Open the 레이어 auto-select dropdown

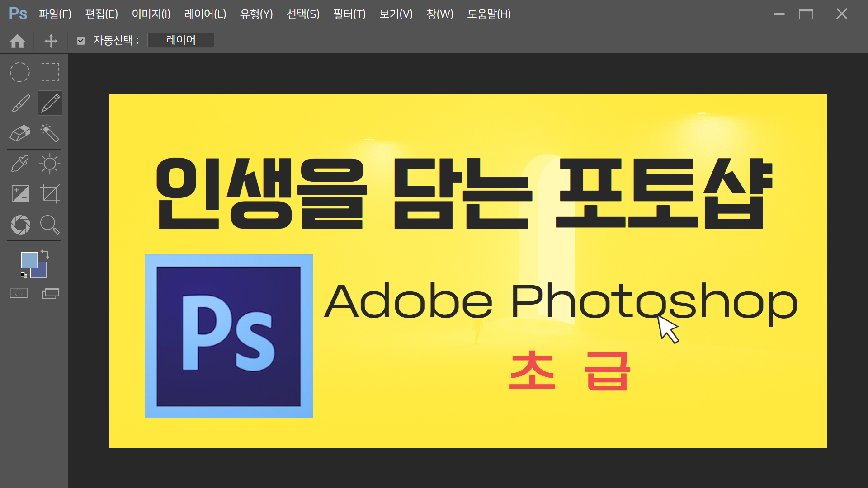[x=181, y=40]
